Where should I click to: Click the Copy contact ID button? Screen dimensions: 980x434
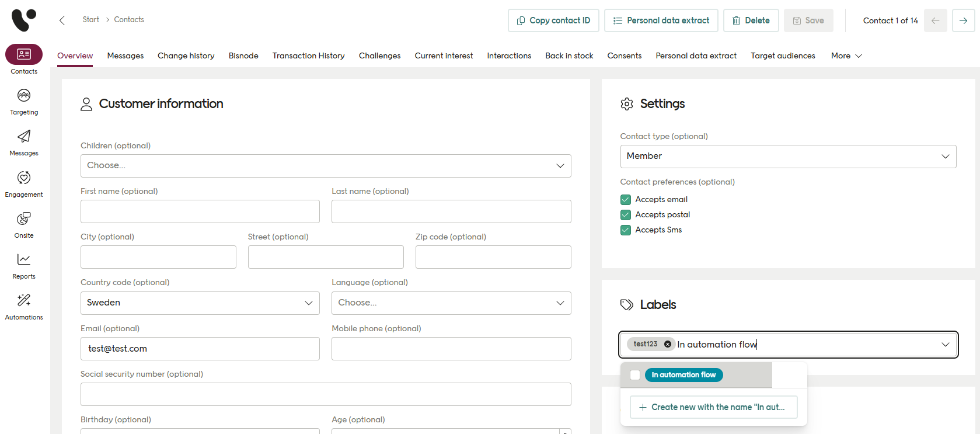[553, 20]
